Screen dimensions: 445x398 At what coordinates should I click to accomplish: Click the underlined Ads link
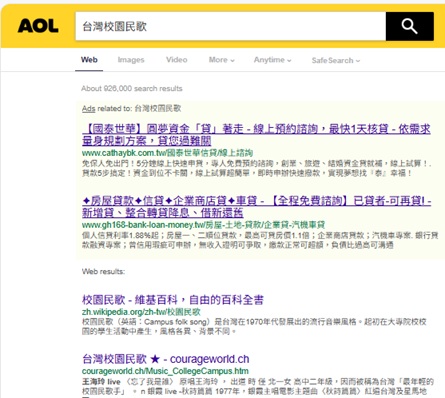click(x=89, y=109)
